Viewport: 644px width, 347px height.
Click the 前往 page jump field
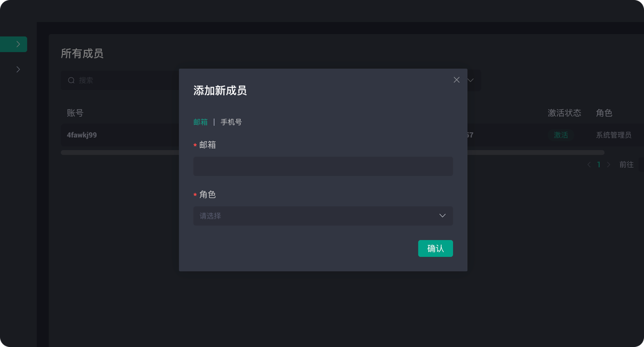pos(641,165)
